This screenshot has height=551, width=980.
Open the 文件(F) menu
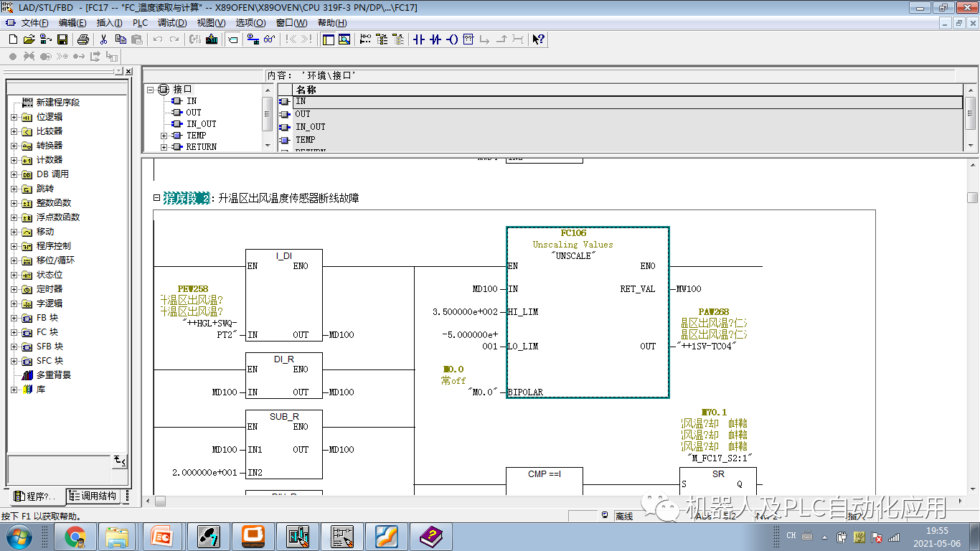(35, 23)
